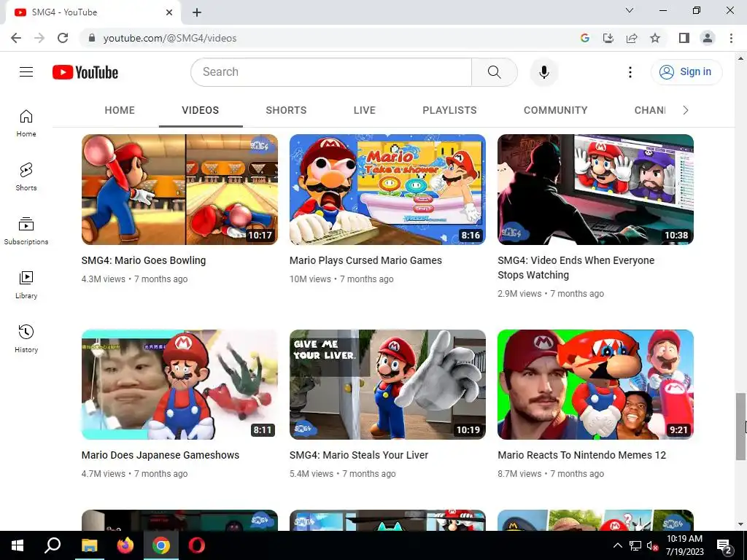
Task: Open Windows Start menu
Action: tap(18, 545)
